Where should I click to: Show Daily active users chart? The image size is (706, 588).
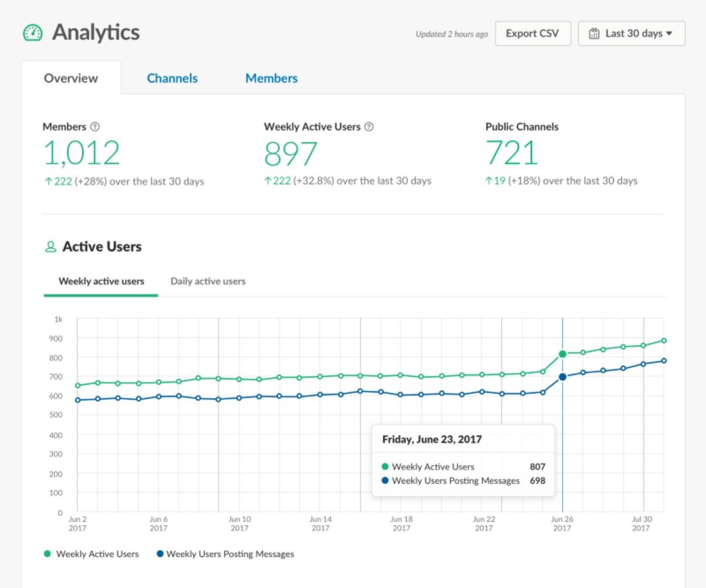(208, 281)
